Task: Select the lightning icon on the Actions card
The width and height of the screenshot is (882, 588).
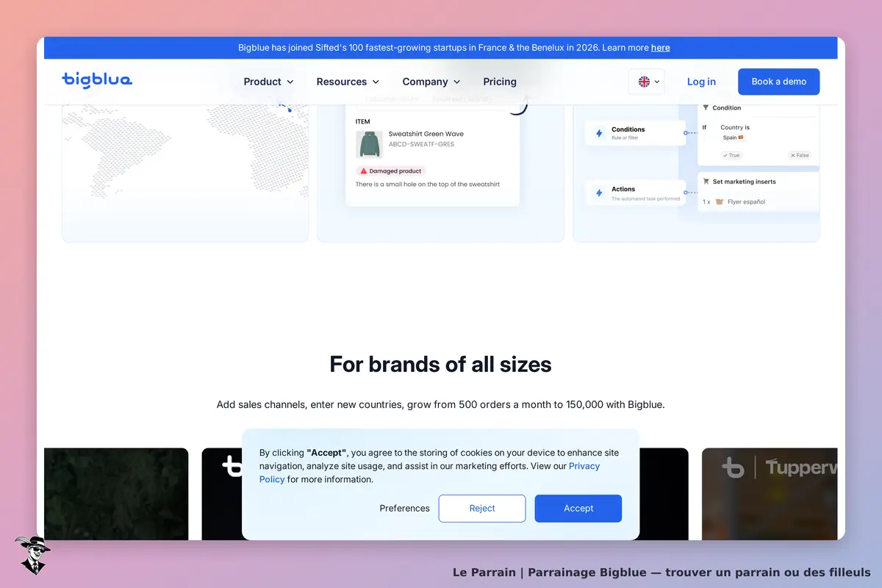Action: (x=599, y=193)
